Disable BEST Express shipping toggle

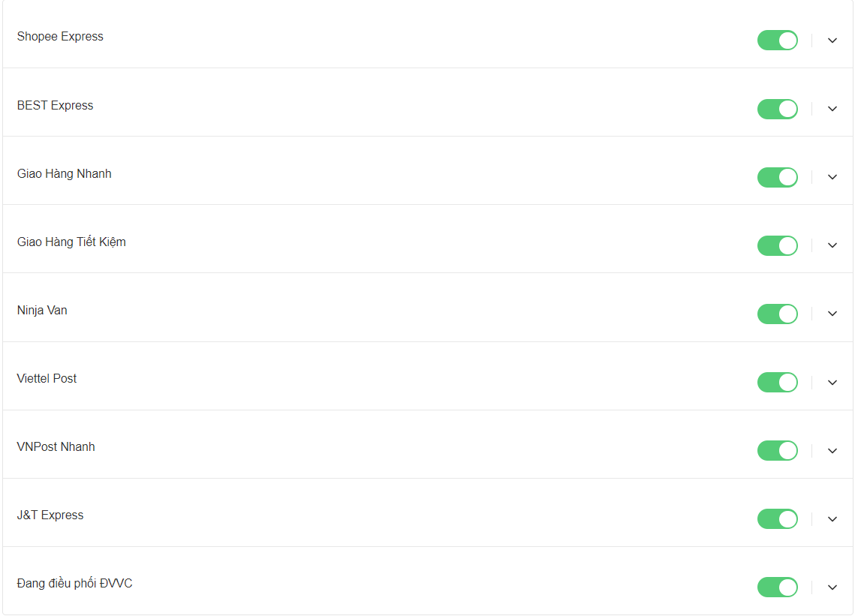pos(777,109)
